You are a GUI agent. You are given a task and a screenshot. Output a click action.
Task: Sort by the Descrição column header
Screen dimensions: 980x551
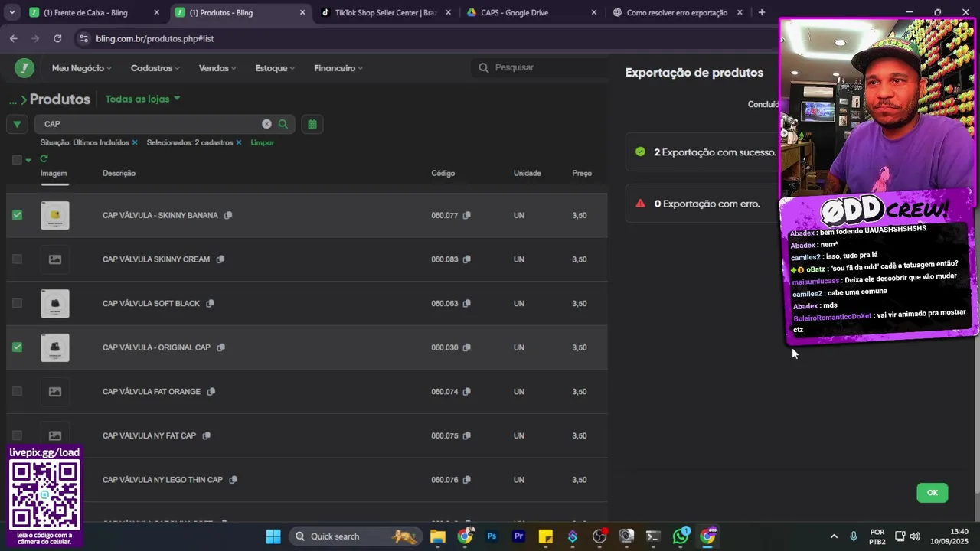(119, 173)
